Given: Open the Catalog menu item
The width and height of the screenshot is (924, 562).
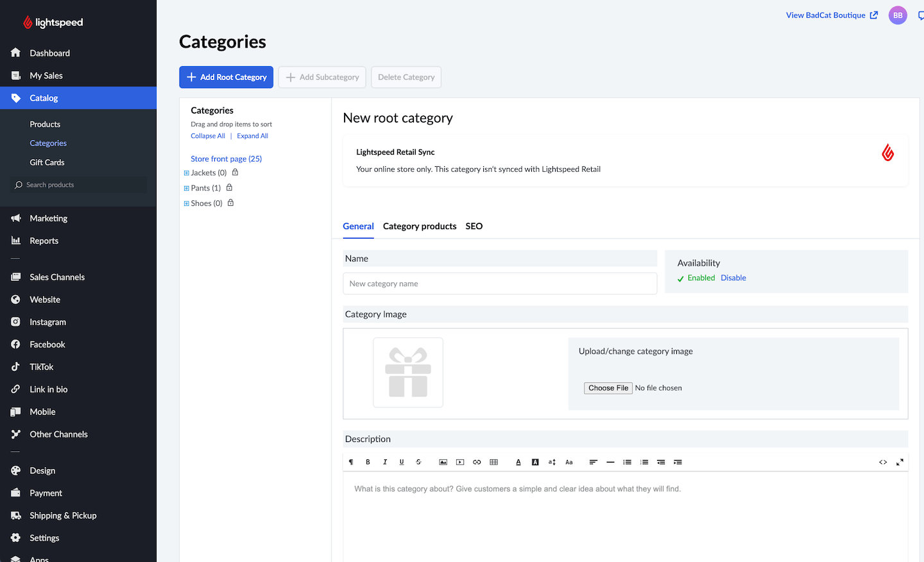Looking at the screenshot, I should (78, 98).
